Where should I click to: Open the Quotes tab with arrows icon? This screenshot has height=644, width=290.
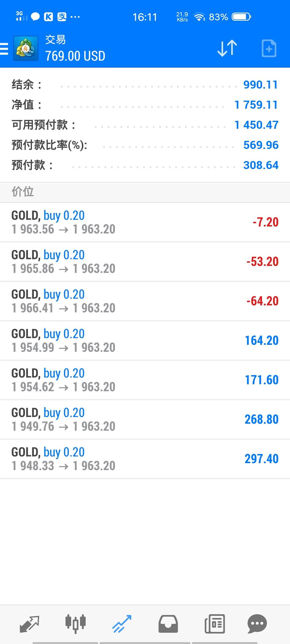click(x=30, y=624)
